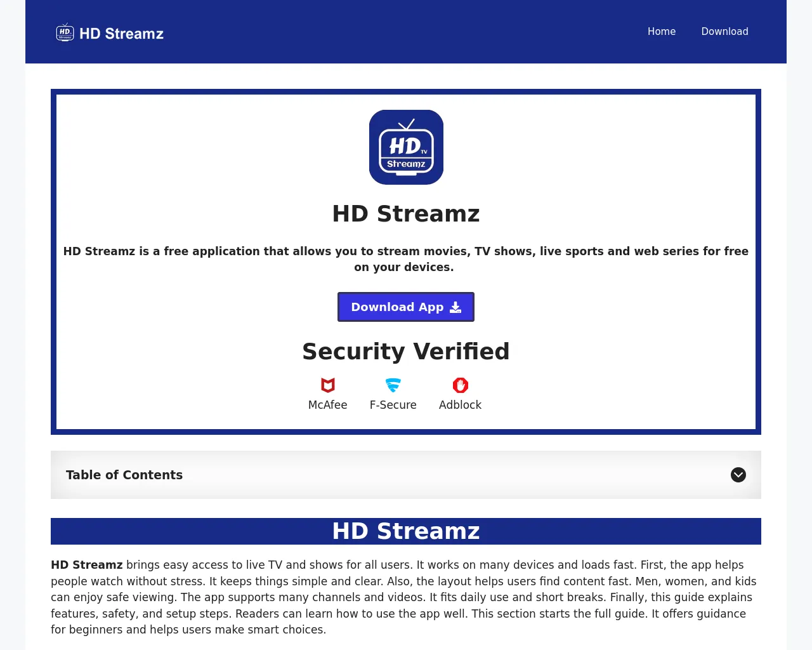Click the blue HD Streamz section banner
Image resolution: width=812 pixels, height=650 pixels.
point(406,531)
